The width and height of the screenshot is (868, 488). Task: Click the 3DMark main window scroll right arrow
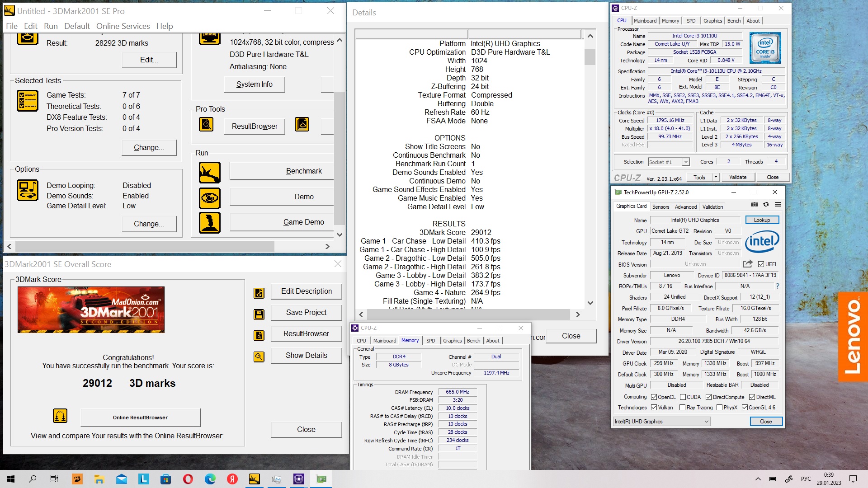327,246
